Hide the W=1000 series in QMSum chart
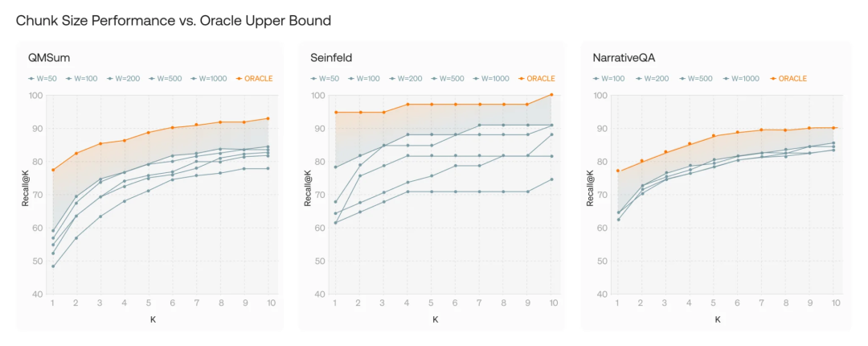This screenshot has width=868, height=346. point(211,79)
